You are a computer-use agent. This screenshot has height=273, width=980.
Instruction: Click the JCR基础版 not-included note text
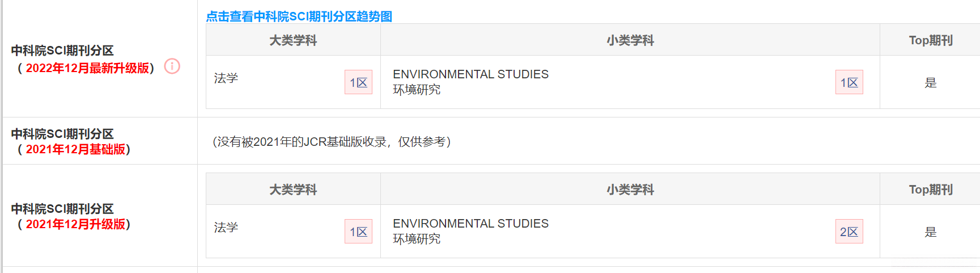332,142
